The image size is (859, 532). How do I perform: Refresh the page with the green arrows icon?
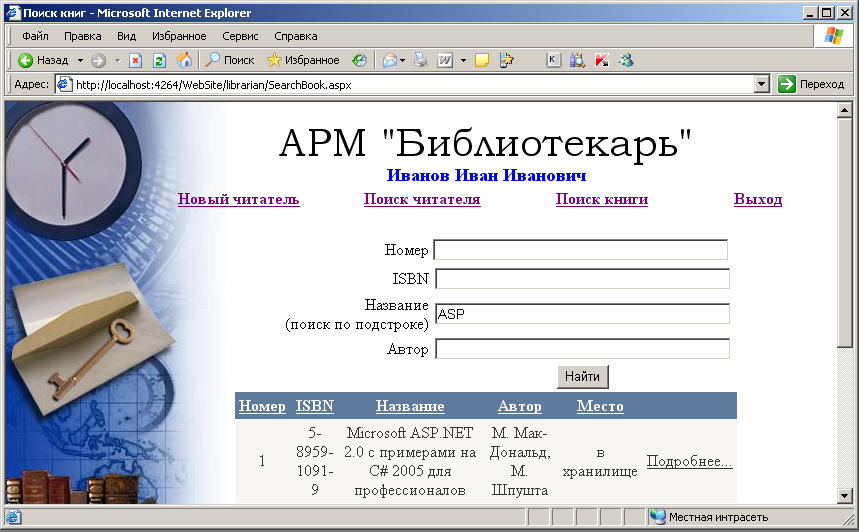pos(159,60)
